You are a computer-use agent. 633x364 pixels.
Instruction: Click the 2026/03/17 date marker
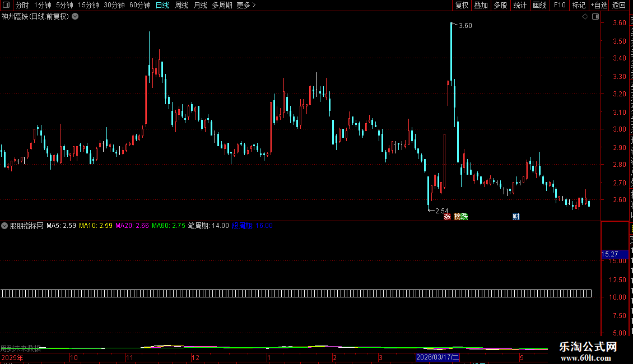point(437,357)
